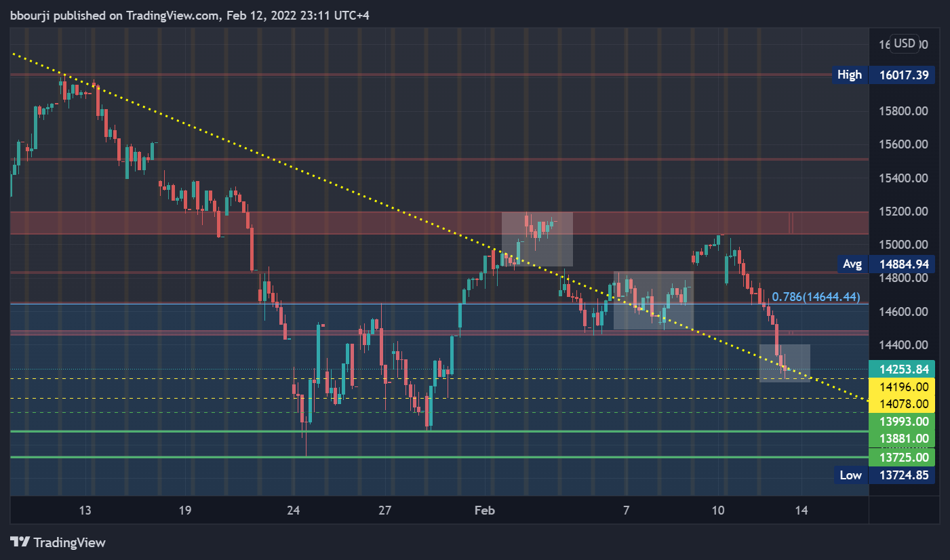Image resolution: width=950 pixels, height=560 pixels.
Task: Click the 15800.00 price axis value
Action: 903,111
